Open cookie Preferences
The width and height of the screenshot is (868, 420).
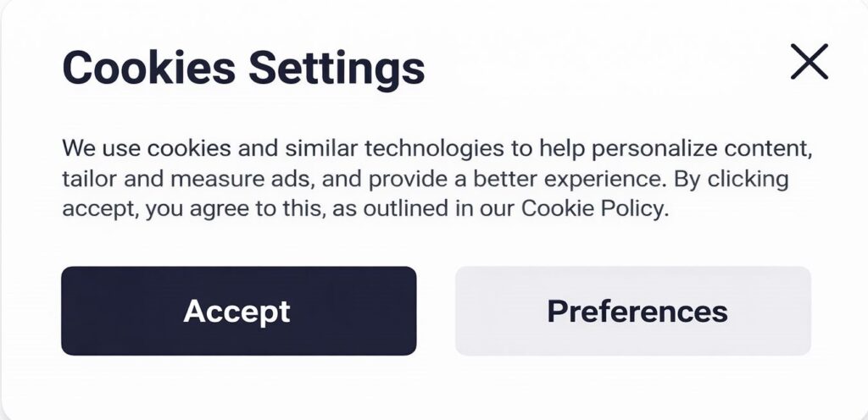click(x=632, y=311)
